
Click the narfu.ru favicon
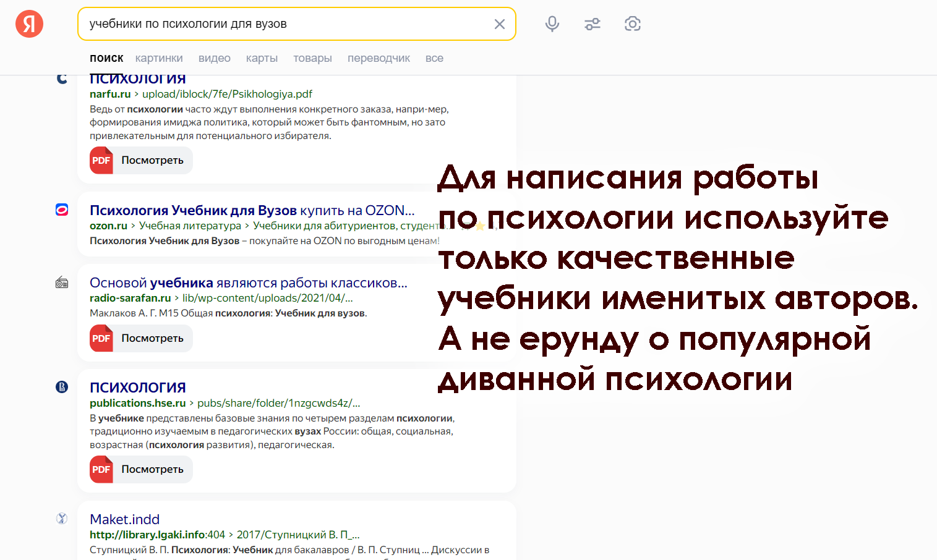[62, 78]
